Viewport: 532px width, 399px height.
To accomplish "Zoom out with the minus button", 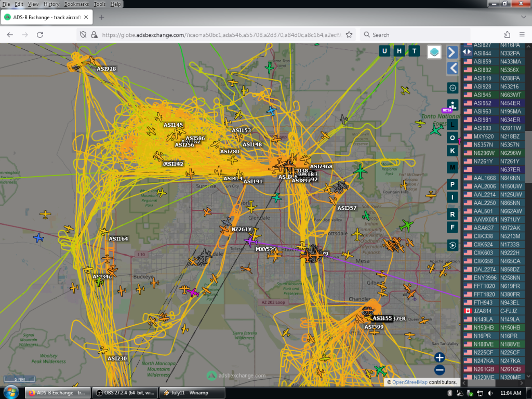I will click(x=440, y=370).
